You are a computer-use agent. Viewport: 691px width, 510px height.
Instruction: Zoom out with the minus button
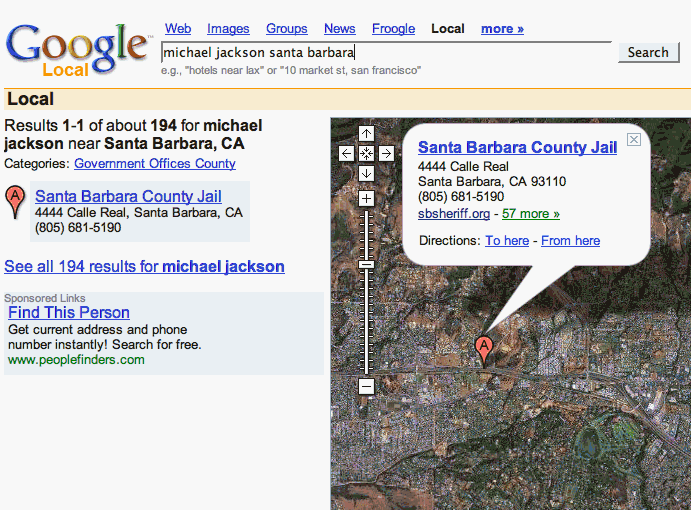point(366,387)
